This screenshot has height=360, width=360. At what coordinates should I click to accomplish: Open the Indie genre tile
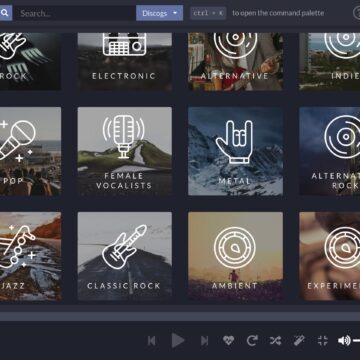point(330,61)
